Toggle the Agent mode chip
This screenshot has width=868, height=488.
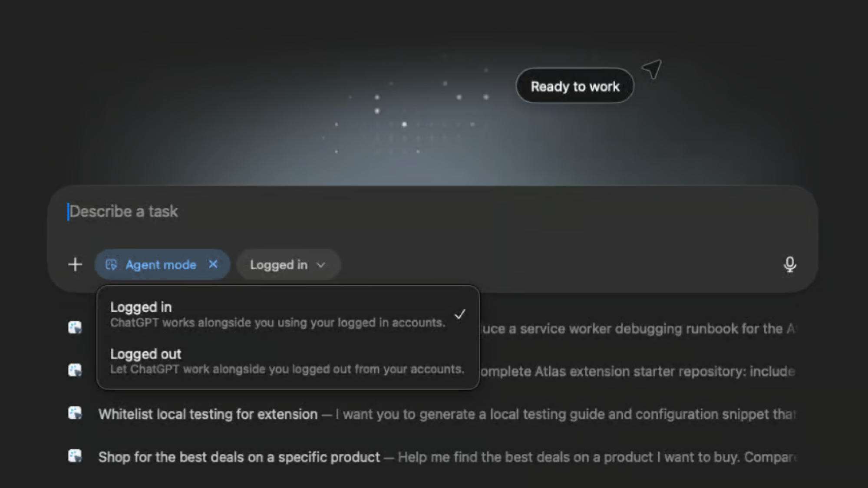pos(162,264)
